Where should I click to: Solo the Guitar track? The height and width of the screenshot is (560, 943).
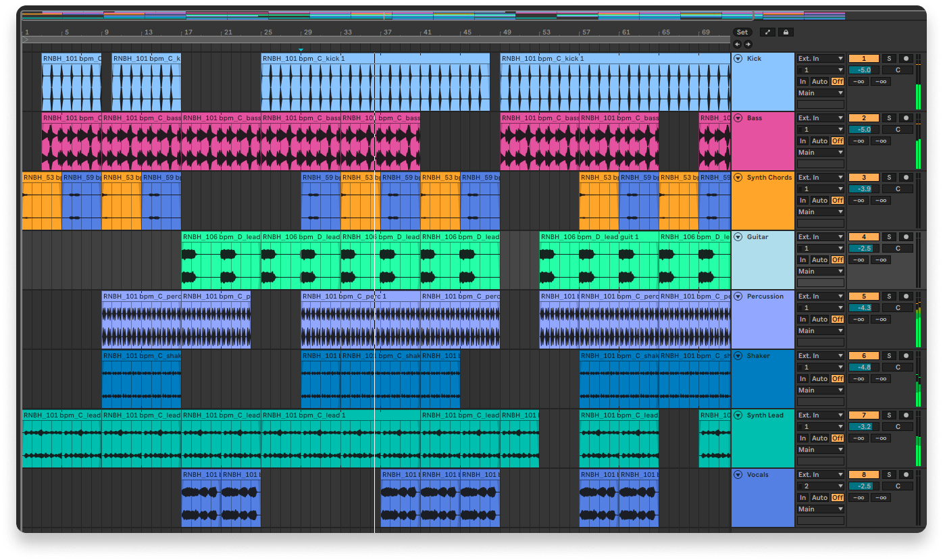tap(889, 238)
